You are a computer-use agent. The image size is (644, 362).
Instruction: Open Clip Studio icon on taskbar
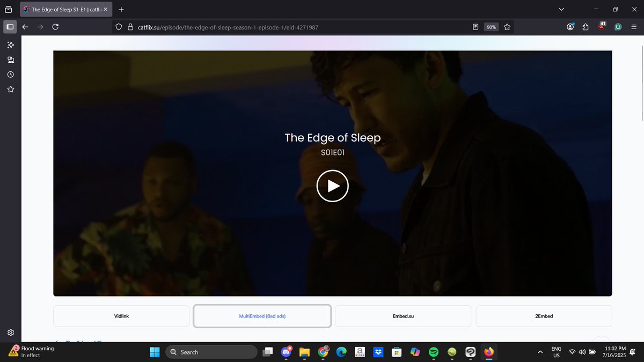(x=470, y=352)
